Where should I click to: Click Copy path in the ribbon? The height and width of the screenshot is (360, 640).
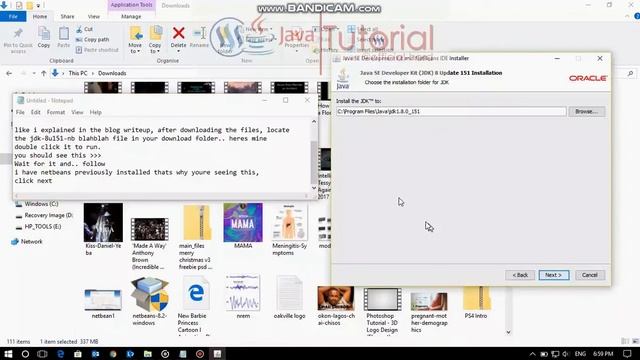pyautogui.click(x=93, y=40)
